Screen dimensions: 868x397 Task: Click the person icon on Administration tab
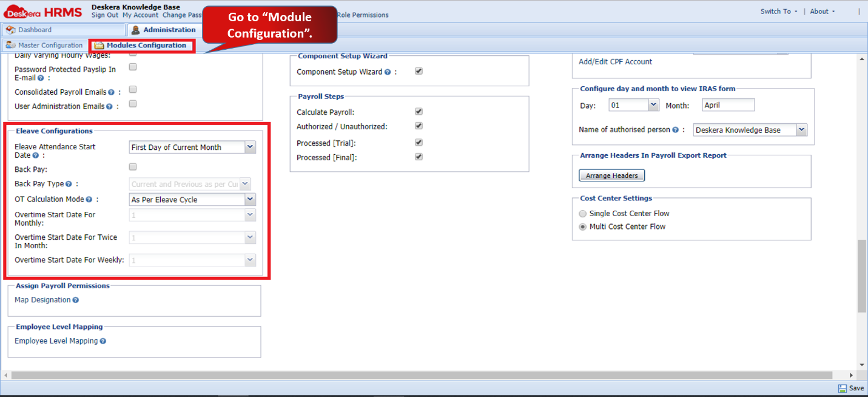click(x=135, y=29)
